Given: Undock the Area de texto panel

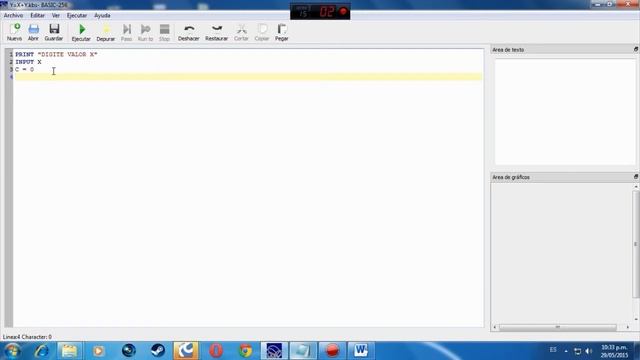Looking at the screenshot, I should pyautogui.click(x=636, y=49).
